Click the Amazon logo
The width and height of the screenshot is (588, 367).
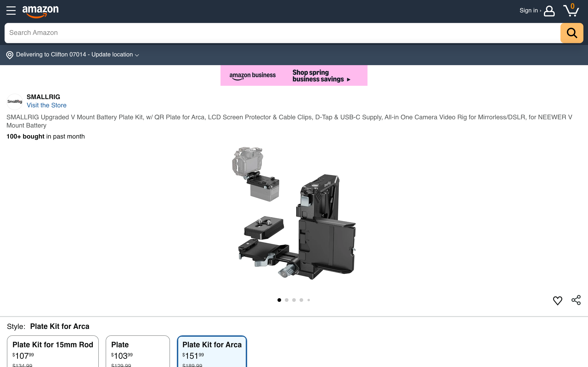(x=40, y=11)
